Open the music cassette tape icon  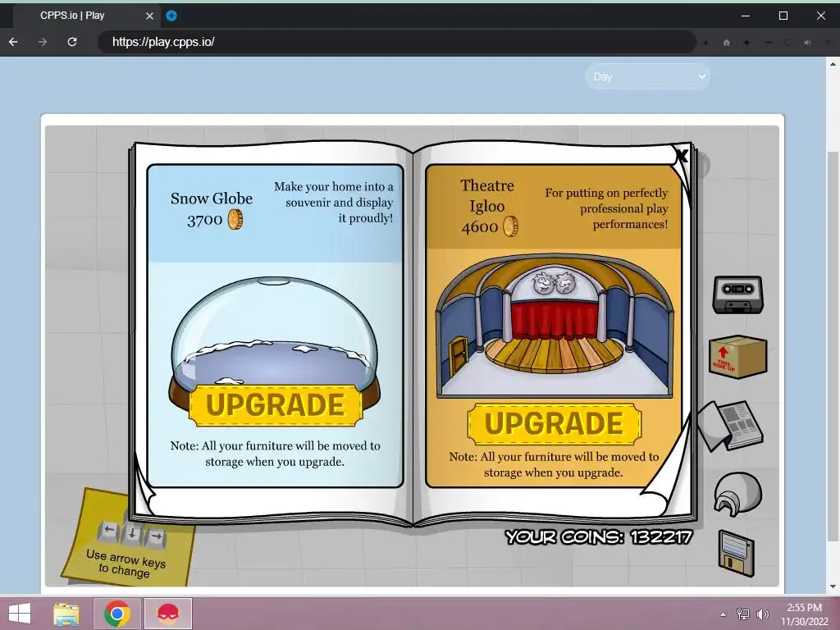click(x=737, y=294)
